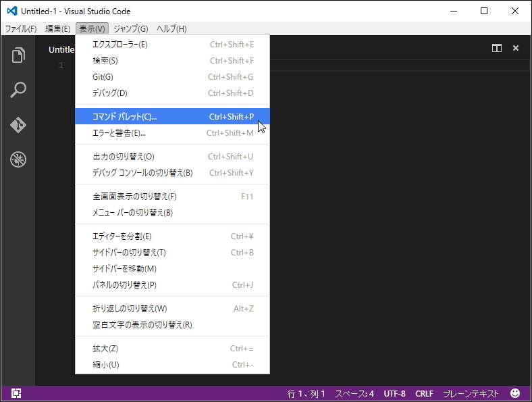The width and height of the screenshot is (532, 402).
Task: Close the 表示(V) menu
Action: pos(92,29)
